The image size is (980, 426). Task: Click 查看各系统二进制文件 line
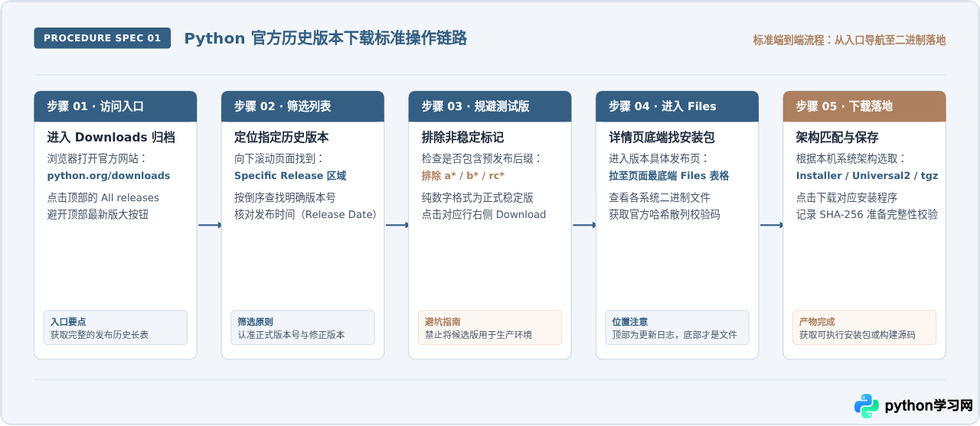click(660, 197)
